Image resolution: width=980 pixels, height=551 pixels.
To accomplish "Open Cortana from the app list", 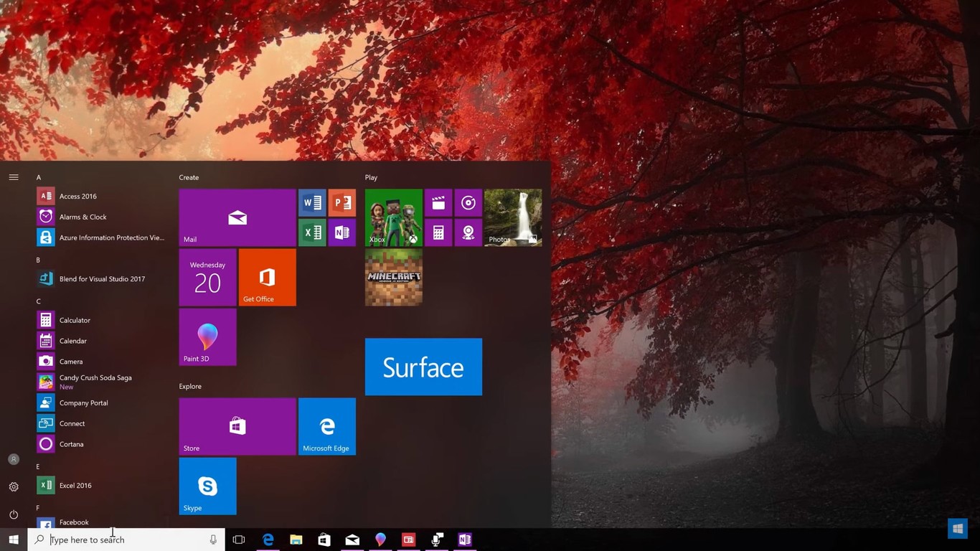I will click(100, 444).
